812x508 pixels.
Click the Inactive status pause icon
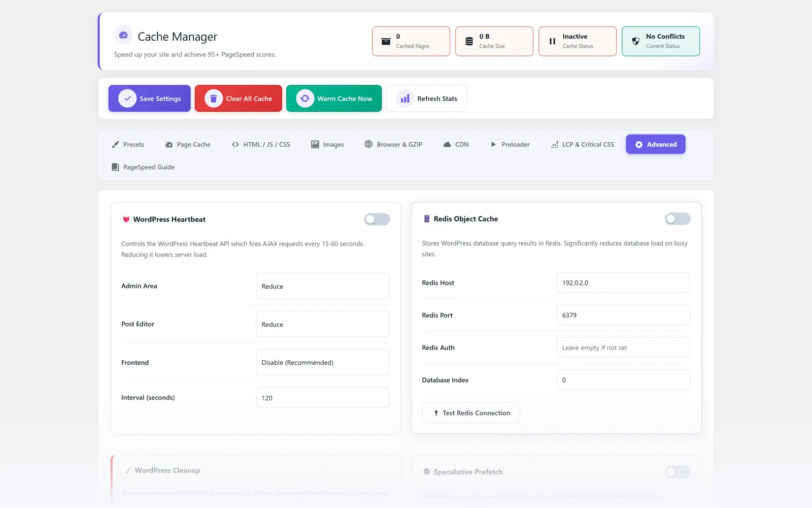tap(552, 41)
